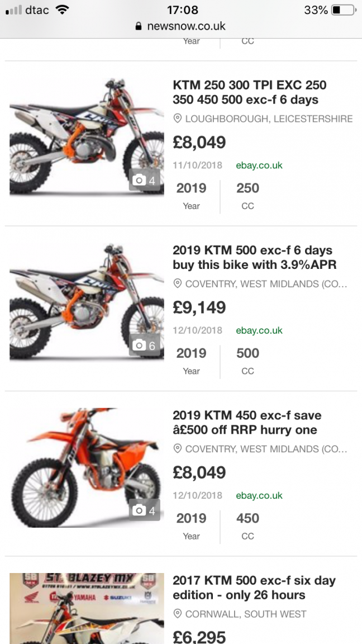Tap the location pin beside Loughborough, Leicestershire

(x=178, y=119)
